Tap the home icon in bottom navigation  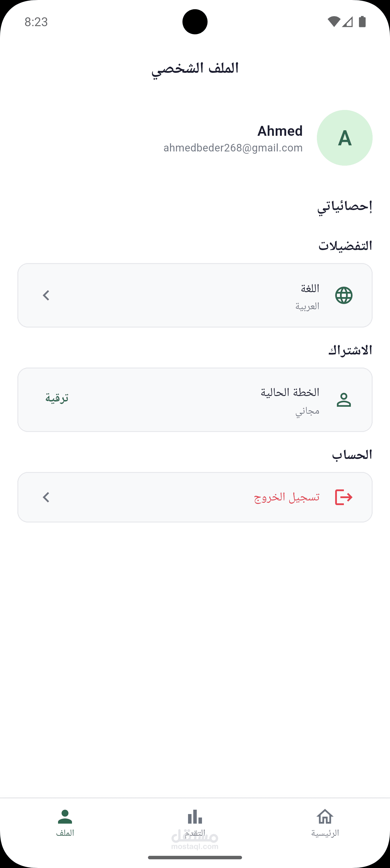click(325, 817)
